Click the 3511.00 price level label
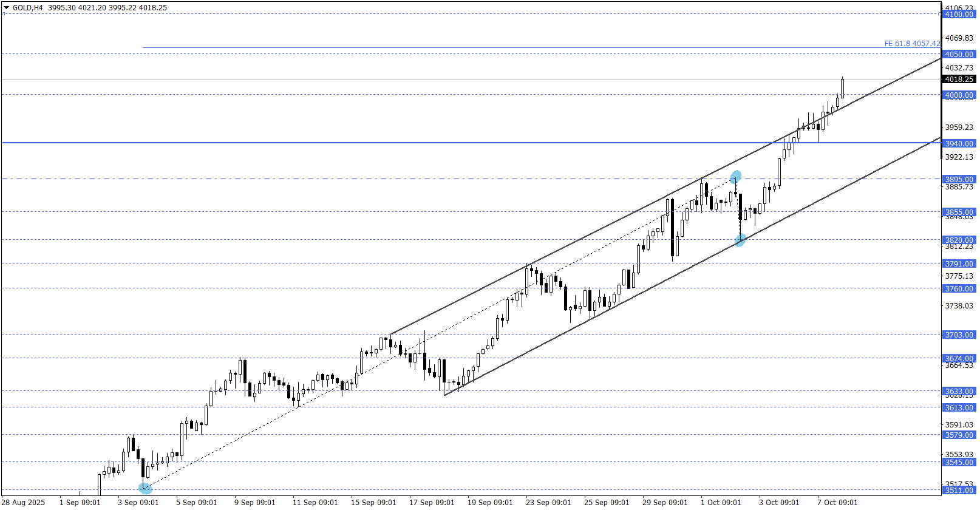This screenshot has width=980, height=510. [959, 491]
